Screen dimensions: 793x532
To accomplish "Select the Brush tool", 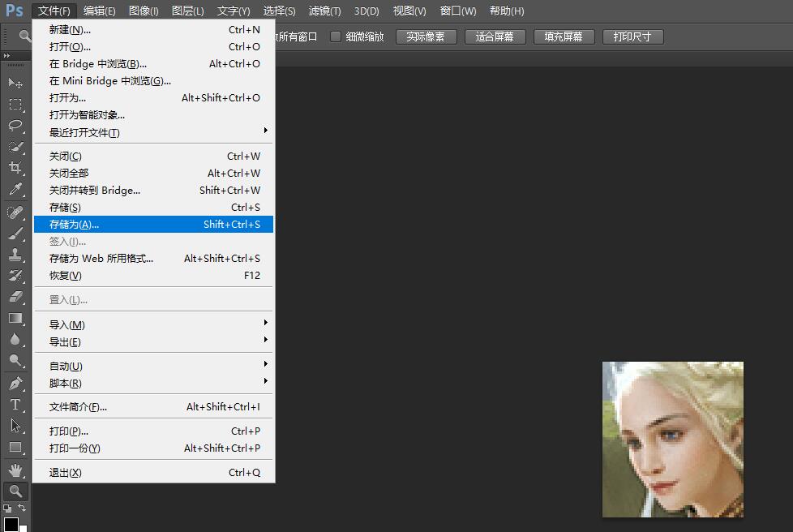I will pos(15,233).
